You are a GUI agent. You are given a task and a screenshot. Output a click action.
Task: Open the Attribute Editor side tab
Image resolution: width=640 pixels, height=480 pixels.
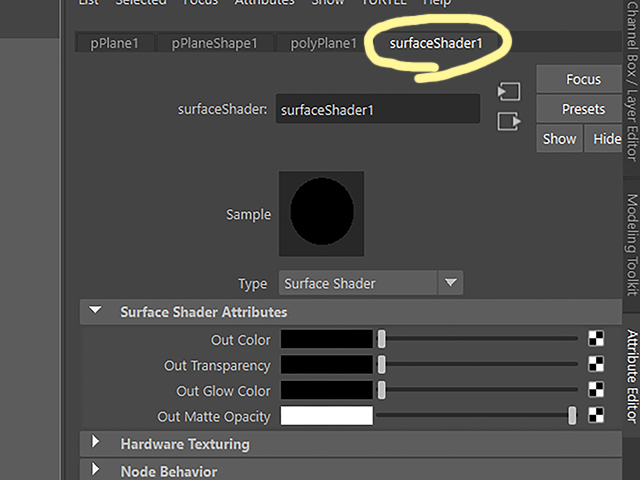pyautogui.click(x=632, y=376)
